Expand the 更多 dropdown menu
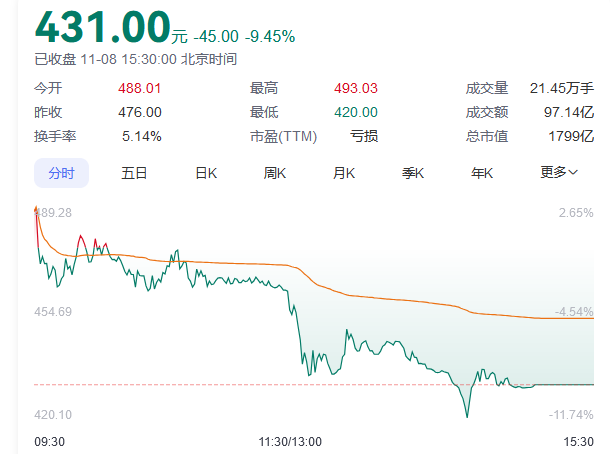The image size is (610, 454). click(x=559, y=173)
